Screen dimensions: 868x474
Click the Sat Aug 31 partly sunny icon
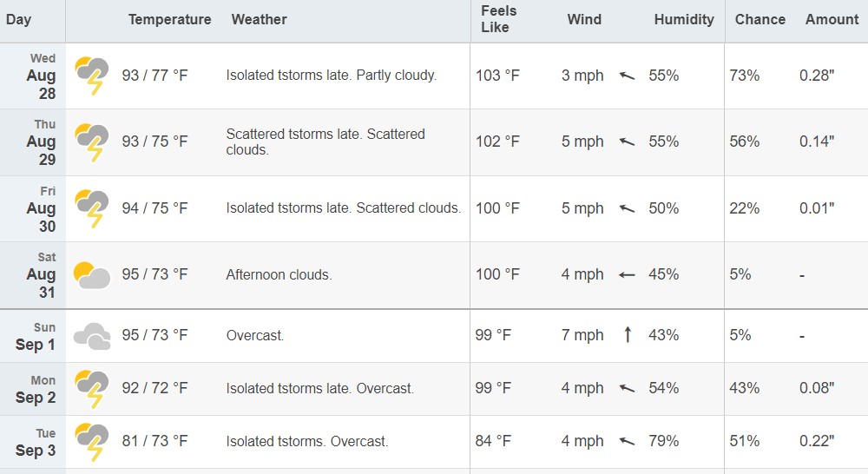tap(92, 275)
